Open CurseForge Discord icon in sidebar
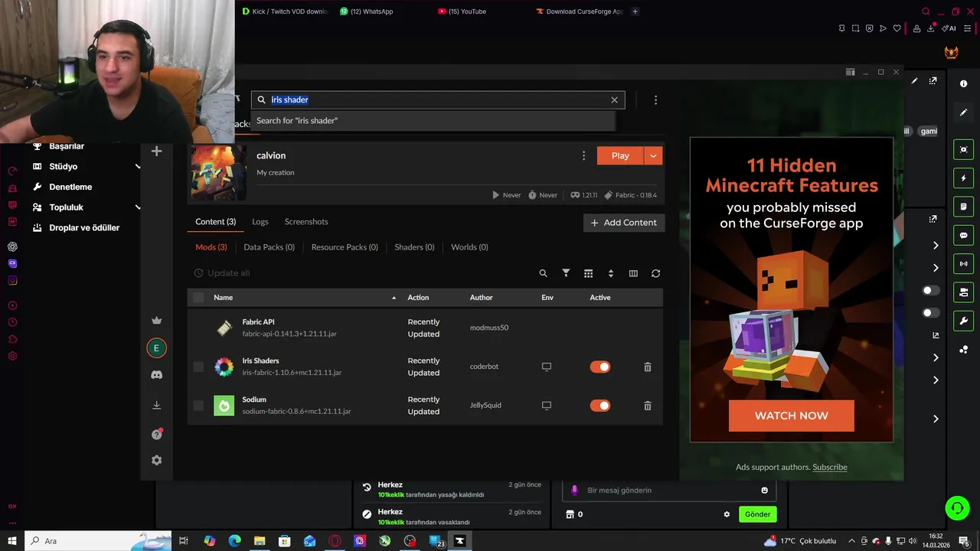Image resolution: width=980 pixels, height=551 pixels. pos(156,375)
